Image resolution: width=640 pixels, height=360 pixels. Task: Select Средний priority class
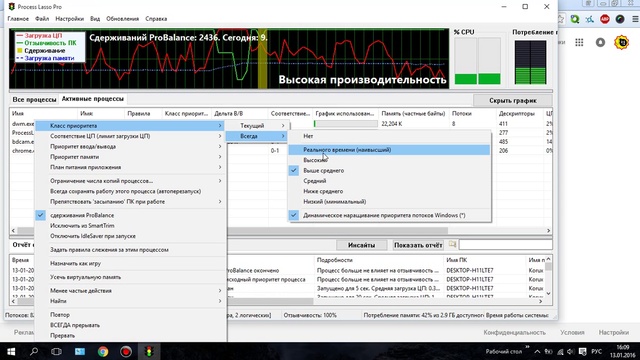tap(389, 181)
